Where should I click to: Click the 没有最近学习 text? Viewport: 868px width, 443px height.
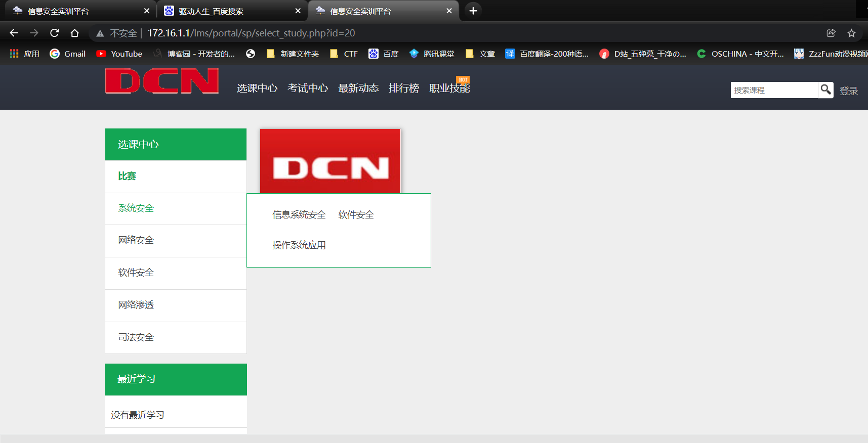point(138,415)
